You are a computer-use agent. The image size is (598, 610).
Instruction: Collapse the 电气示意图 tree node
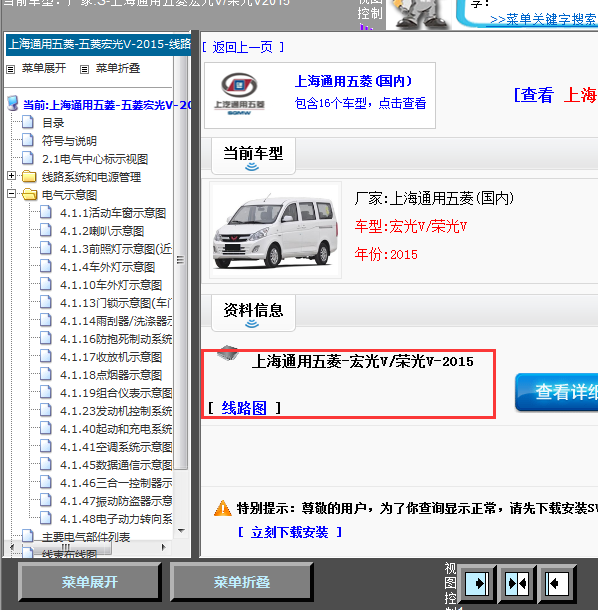[11, 193]
